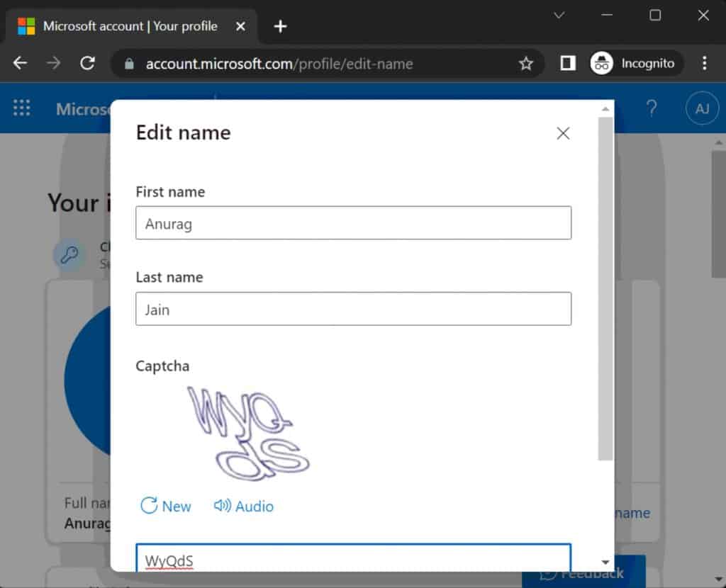Viewport: 726px width, 588px height.
Task: Open a new browser tab
Action: pos(280,26)
